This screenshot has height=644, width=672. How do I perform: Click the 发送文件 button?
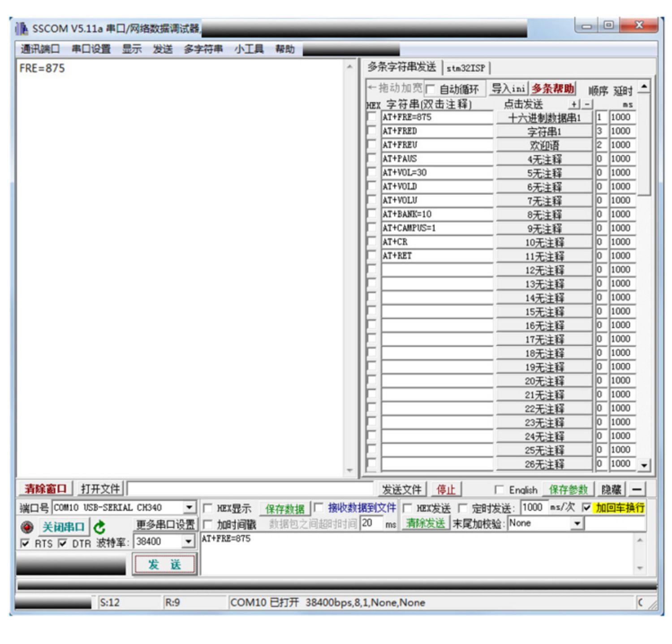tap(402, 489)
